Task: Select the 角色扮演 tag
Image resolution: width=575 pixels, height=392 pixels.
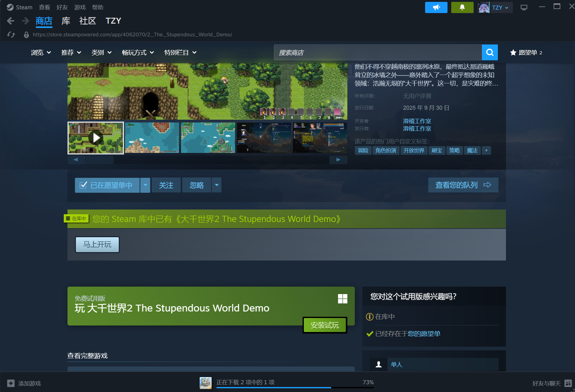Action: pos(386,150)
